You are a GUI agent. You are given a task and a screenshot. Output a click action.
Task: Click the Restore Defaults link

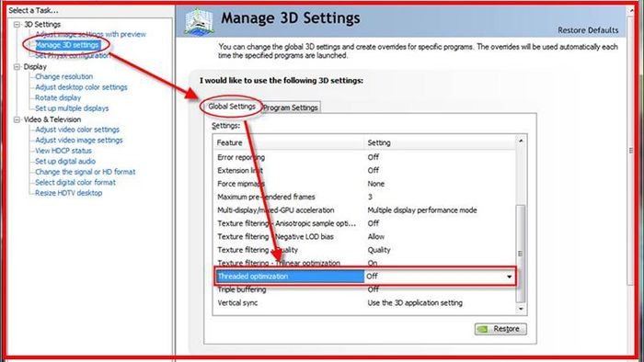[x=588, y=30]
